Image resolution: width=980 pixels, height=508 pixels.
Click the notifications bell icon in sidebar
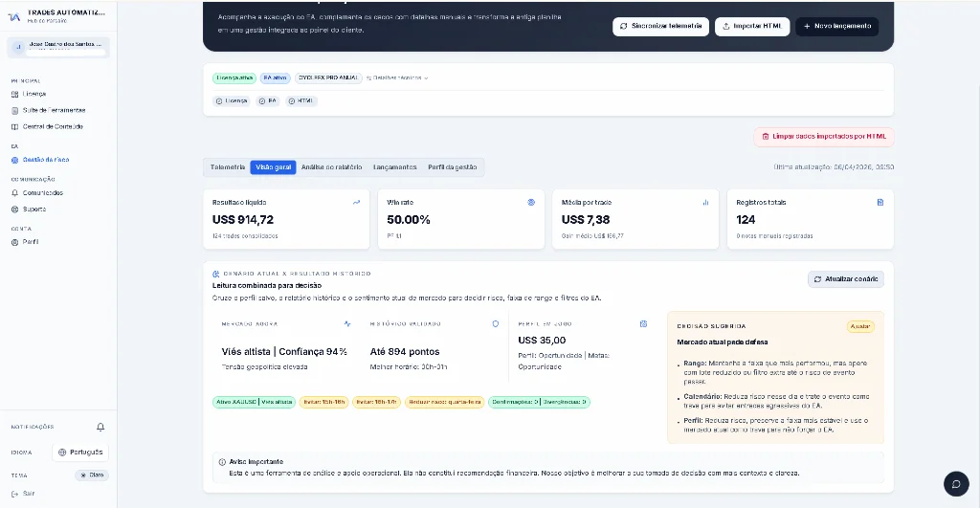point(100,427)
